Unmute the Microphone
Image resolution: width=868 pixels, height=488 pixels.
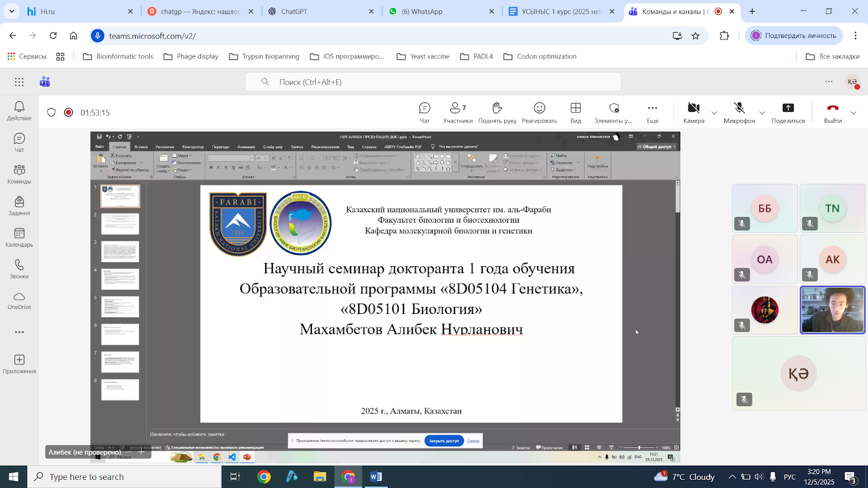point(739,112)
